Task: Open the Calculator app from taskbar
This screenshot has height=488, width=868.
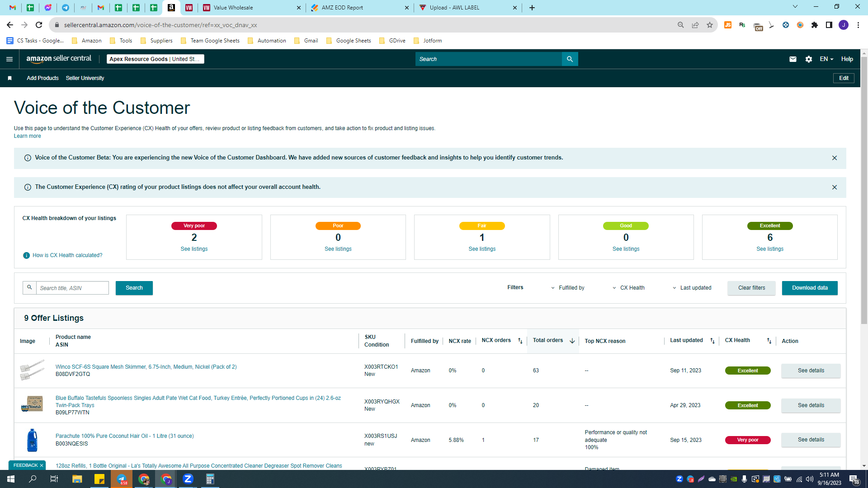Action: (210, 479)
